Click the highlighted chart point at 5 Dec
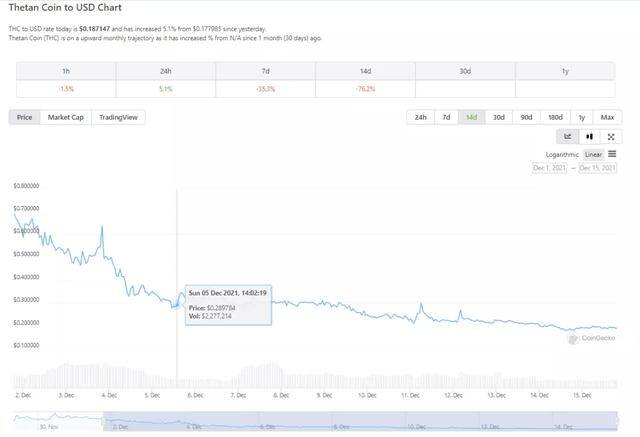This screenshot has width=640, height=437. tap(177, 306)
